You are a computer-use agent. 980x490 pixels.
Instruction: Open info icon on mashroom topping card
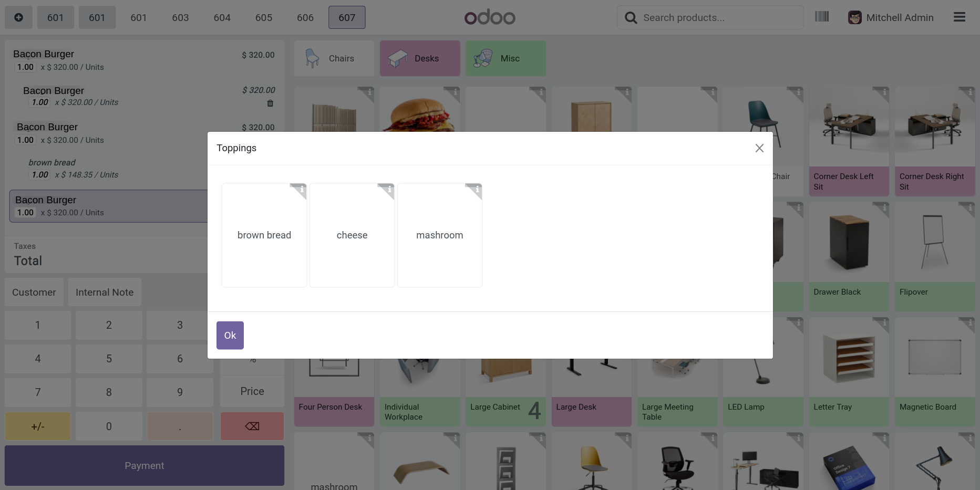(477, 189)
